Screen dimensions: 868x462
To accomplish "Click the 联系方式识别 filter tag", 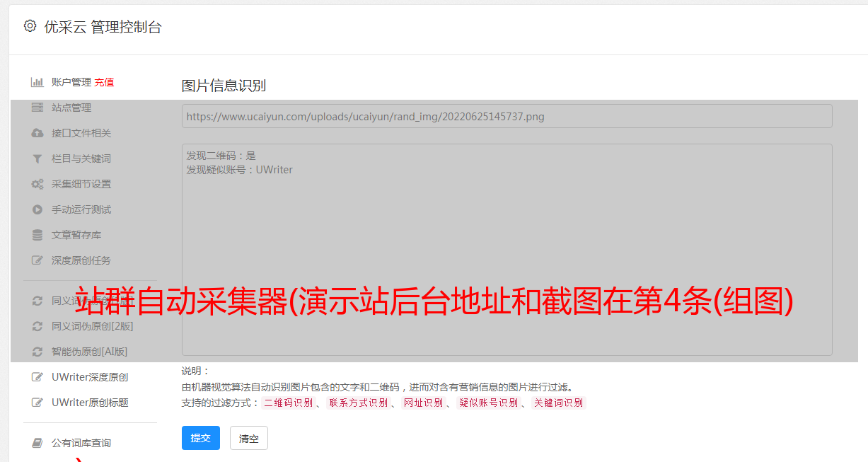I will click(x=358, y=403).
